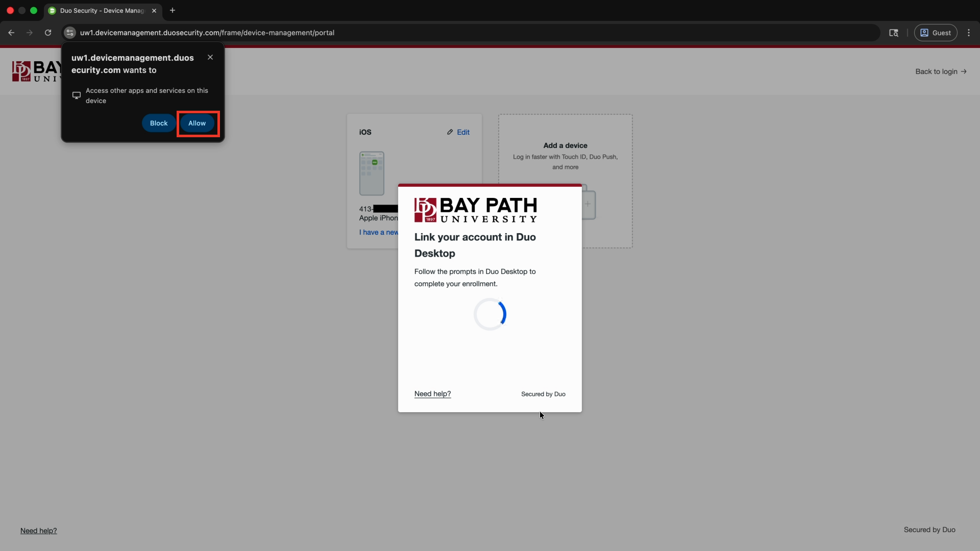Open Need help? in the Duo dialog
This screenshot has width=980, height=551.
[x=433, y=394]
